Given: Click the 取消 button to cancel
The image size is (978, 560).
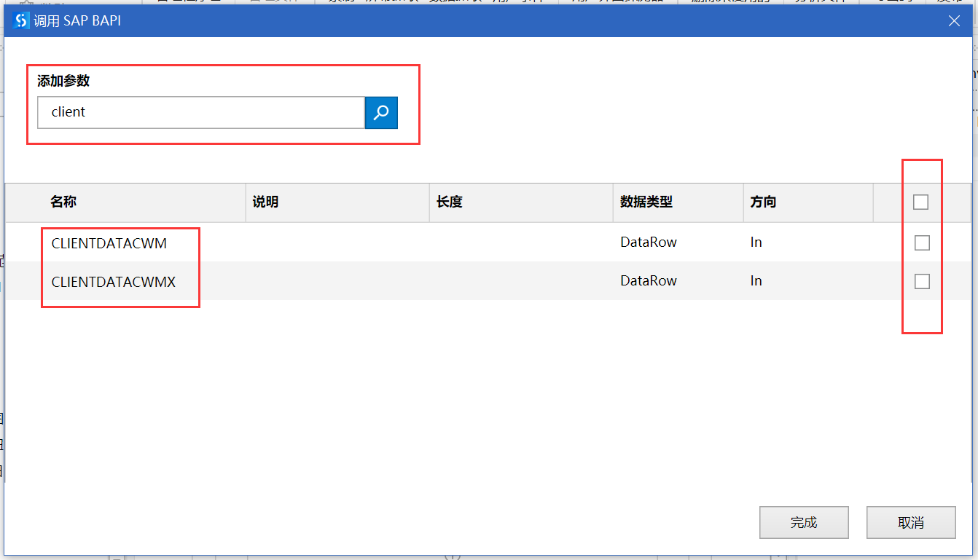Looking at the screenshot, I should point(910,522).
